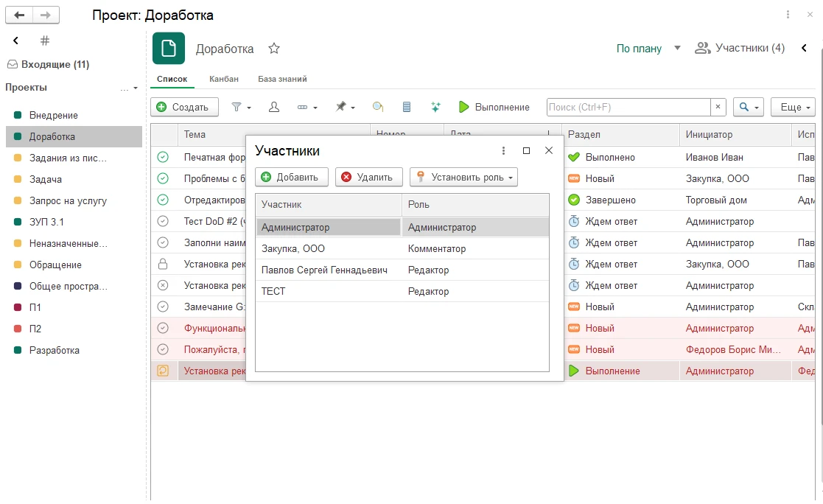823x504 pixels.
Task: Toggle the status circle of Замечание task
Action: tap(163, 307)
